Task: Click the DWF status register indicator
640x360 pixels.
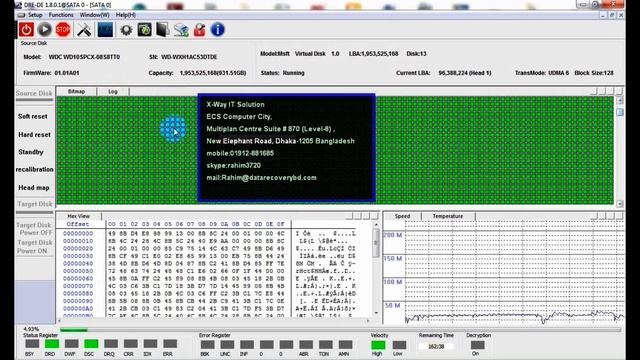Action: [71, 344]
